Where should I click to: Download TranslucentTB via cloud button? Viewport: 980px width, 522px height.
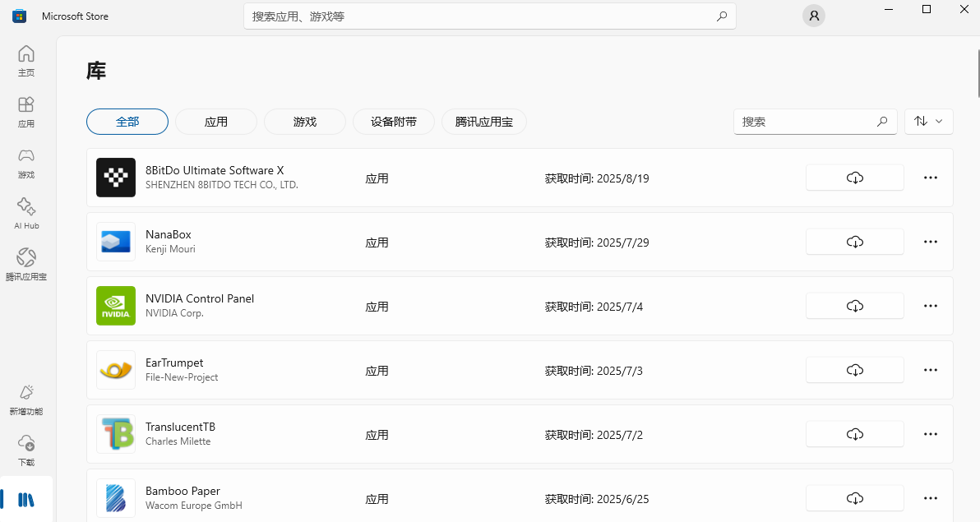(x=855, y=434)
